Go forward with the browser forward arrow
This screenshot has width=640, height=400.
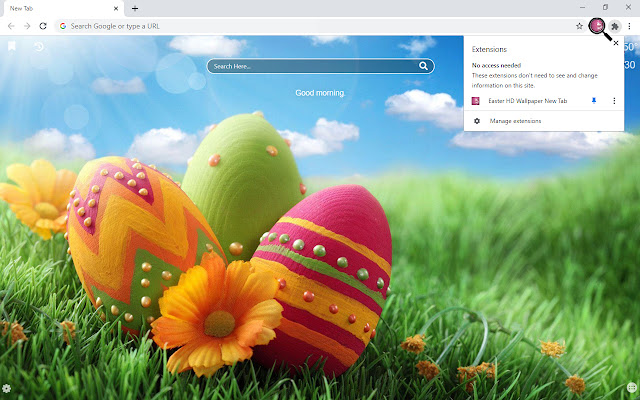click(27, 26)
